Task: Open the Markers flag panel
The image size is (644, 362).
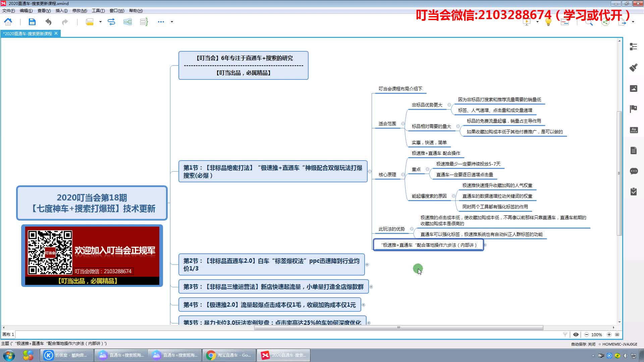Action: pos(633,109)
